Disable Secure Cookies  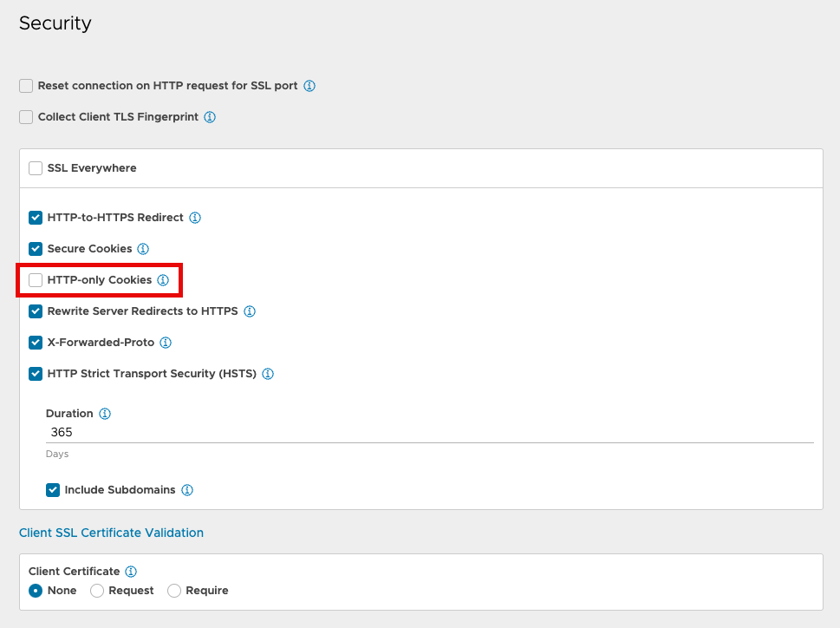tap(35, 249)
